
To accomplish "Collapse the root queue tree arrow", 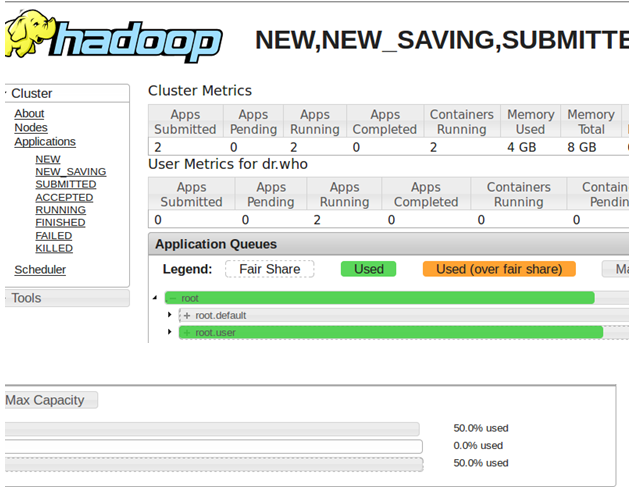I will [155, 298].
